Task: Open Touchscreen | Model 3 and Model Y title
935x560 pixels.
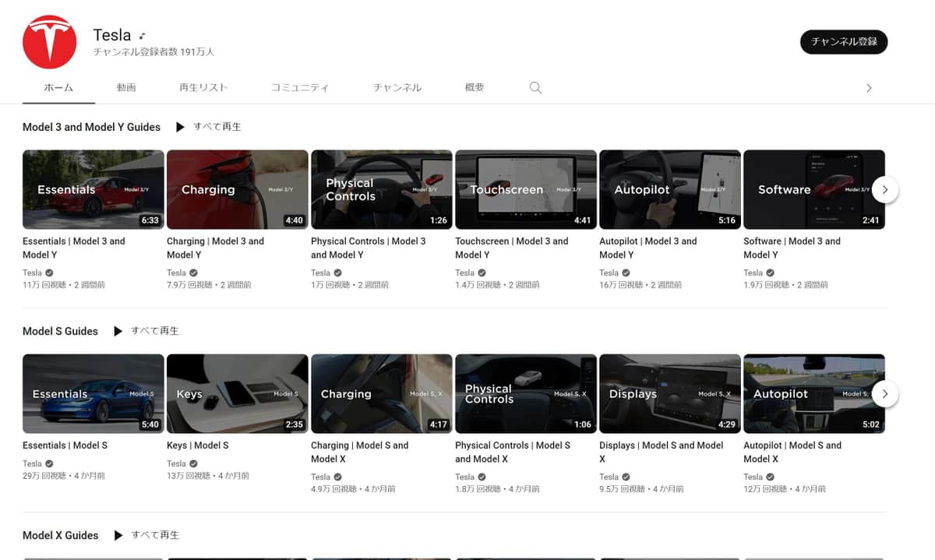Action: click(513, 248)
